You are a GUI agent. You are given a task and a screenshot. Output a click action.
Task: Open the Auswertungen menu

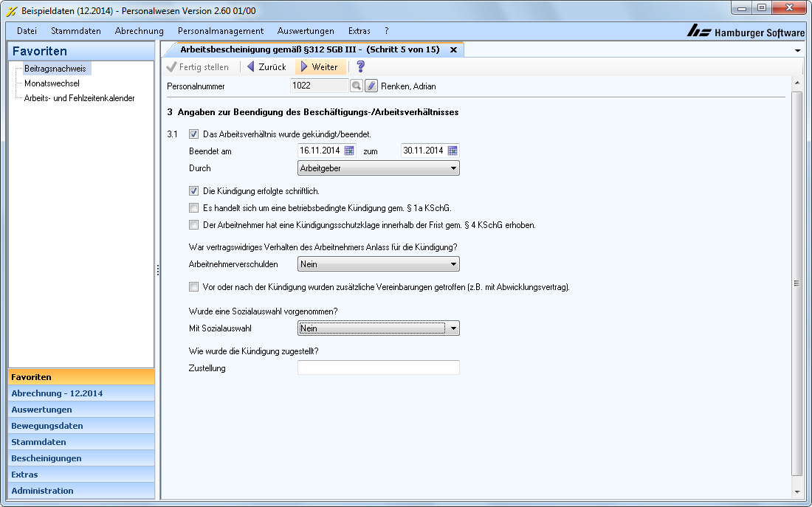[306, 31]
